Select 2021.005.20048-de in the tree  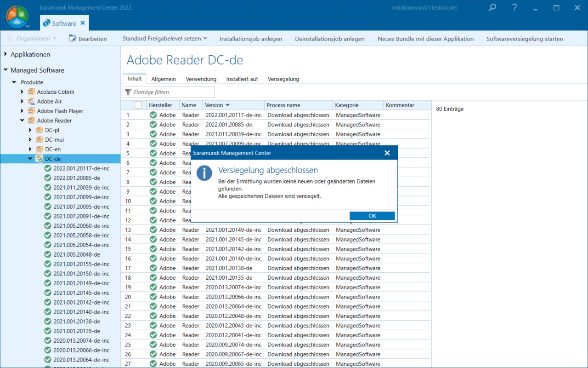pyautogui.click(x=76, y=254)
